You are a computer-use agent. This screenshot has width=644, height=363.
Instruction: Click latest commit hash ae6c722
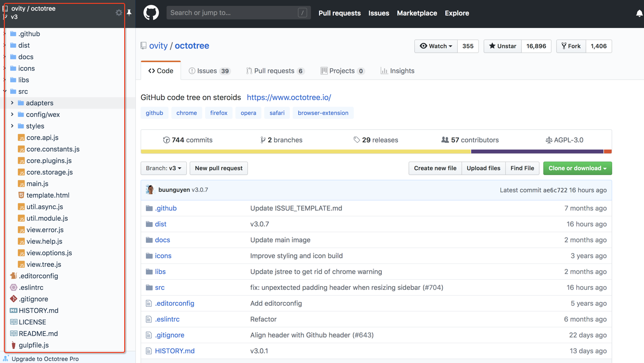tap(555, 190)
